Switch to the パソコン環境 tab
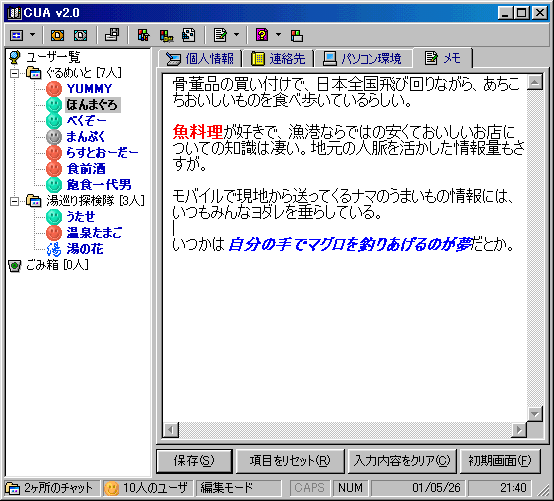Screen dimensions: 554x501 [363, 59]
